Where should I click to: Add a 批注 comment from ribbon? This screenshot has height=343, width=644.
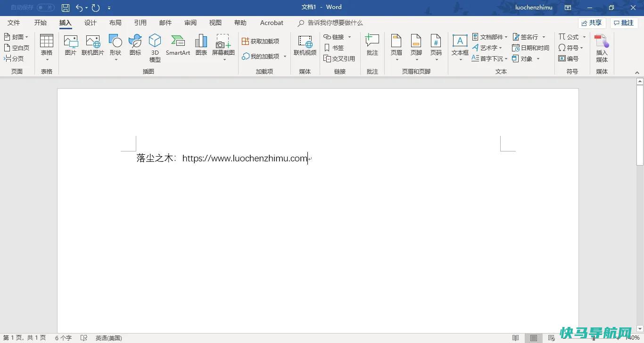point(372,45)
